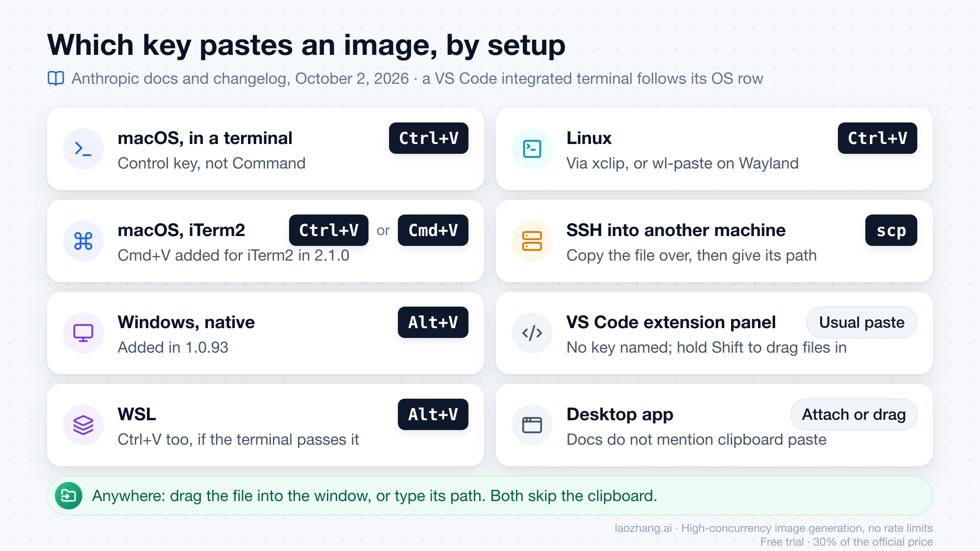Click 'Ctrl+V too, if the terminal passes it'
Screen dimensions: 980x551
pos(238,439)
